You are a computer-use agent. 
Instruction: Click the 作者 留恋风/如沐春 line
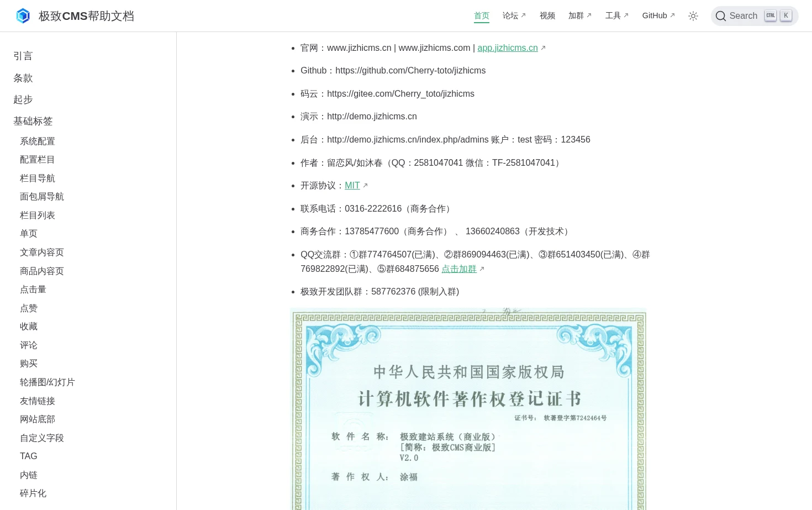pyautogui.click(x=433, y=163)
